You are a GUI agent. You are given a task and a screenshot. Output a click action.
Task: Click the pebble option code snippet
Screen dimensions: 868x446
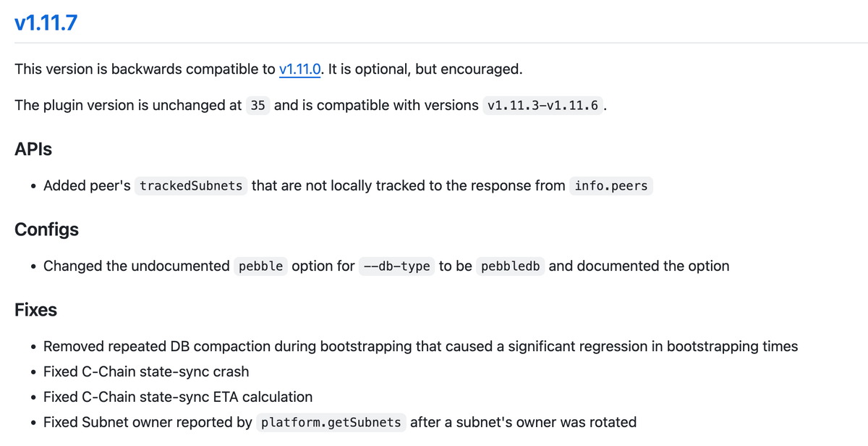260,266
